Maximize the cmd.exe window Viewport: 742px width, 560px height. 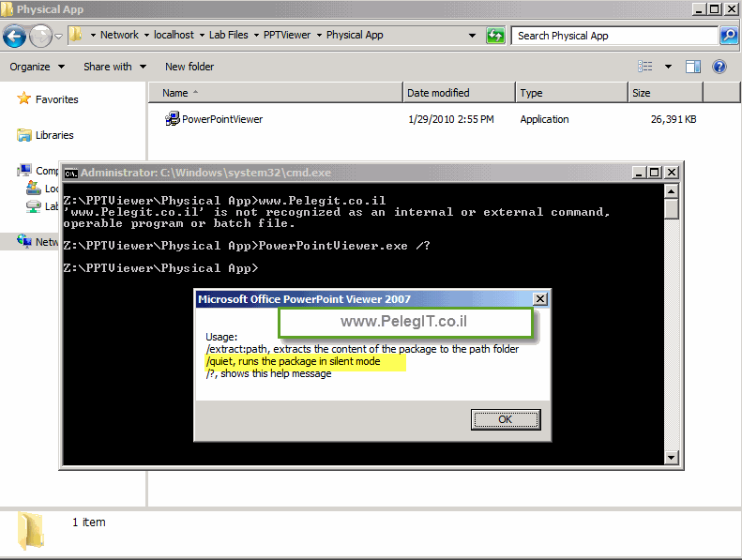coord(655,173)
